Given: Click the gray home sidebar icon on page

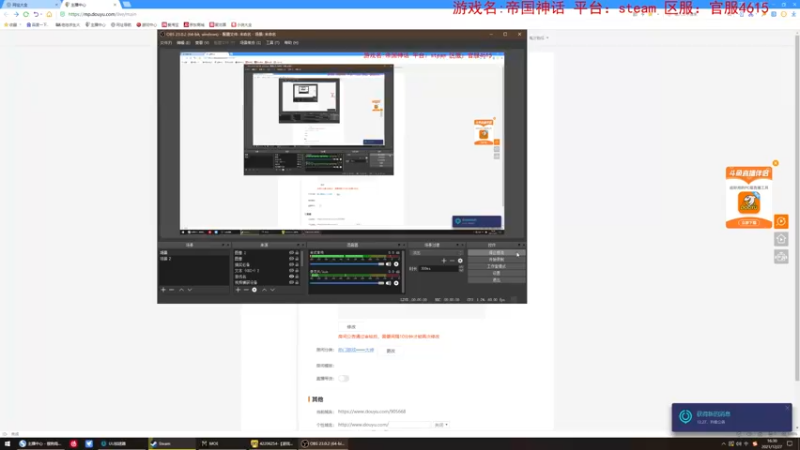Looking at the screenshot, I should pyautogui.click(x=781, y=239).
